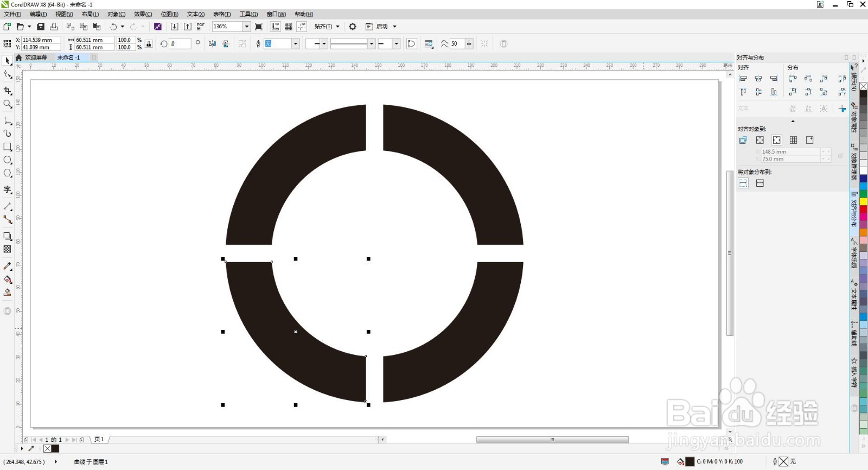Click the X position 114.539 mm field
The width and height of the screenshot is (868, 470).
pos(40,40)
